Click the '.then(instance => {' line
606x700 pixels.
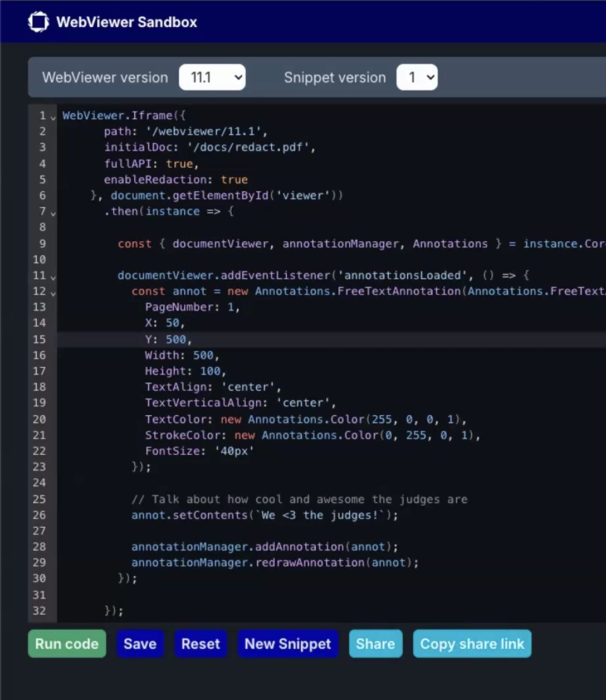169,211
